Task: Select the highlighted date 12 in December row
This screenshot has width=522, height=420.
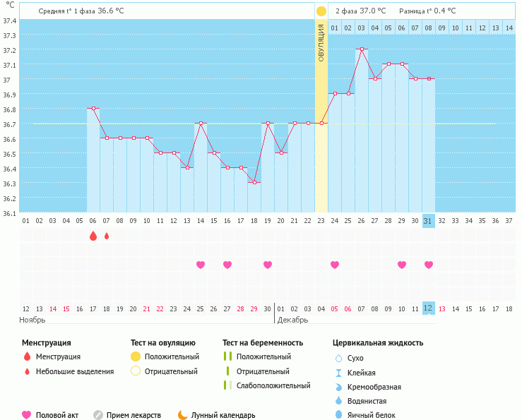Action: pos(428,308)
